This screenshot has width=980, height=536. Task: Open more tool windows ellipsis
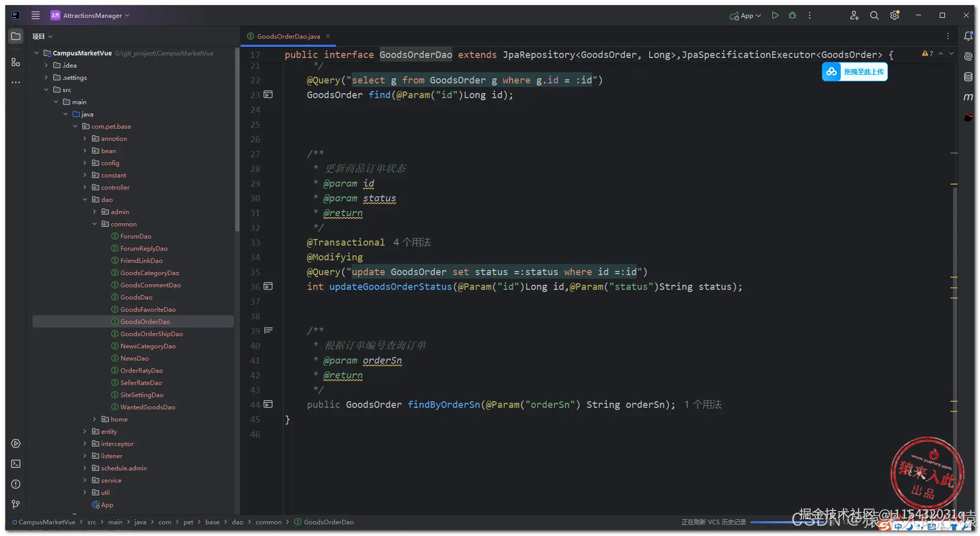(16, 82)
